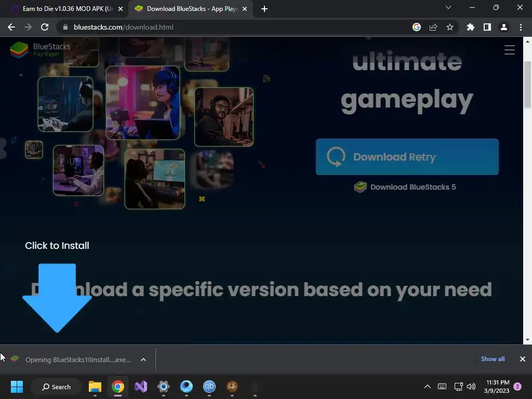Screen dimensions: 532x399
Task: Click the browser forward arrow
Action: tap(28, 27)
